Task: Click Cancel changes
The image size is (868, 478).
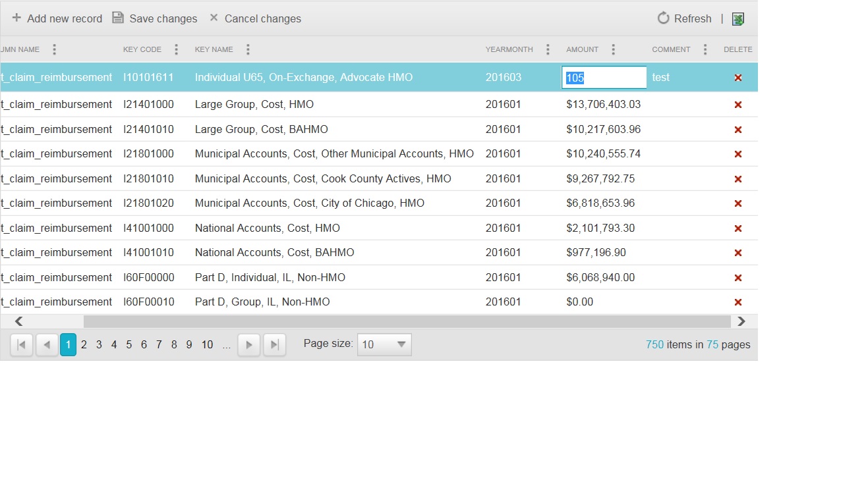Action: (x=255, y=18)
